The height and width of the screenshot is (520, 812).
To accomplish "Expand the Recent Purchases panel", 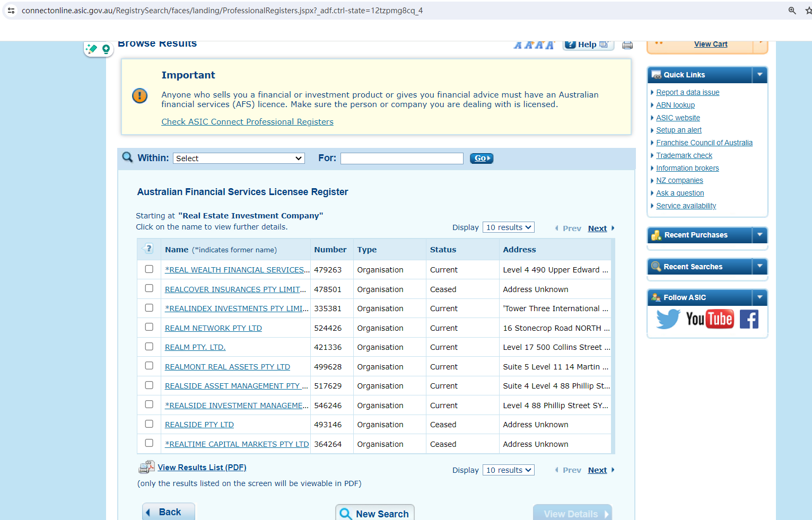I will tap(759, 234).
